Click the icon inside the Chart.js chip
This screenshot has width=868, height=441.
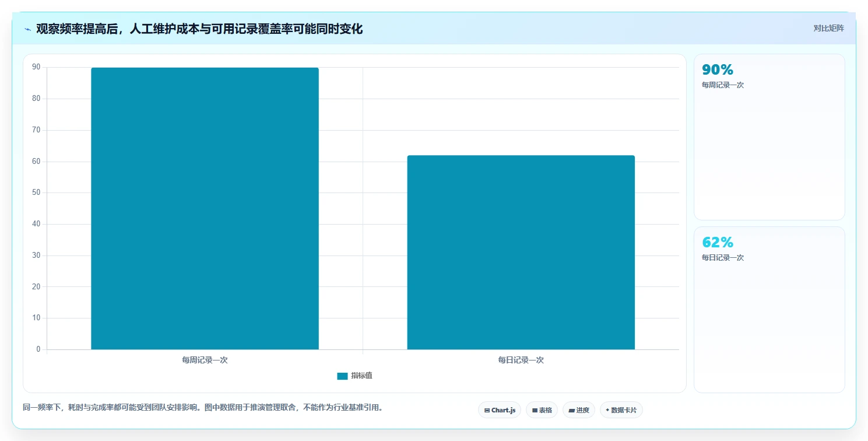[x=487, y=411]
